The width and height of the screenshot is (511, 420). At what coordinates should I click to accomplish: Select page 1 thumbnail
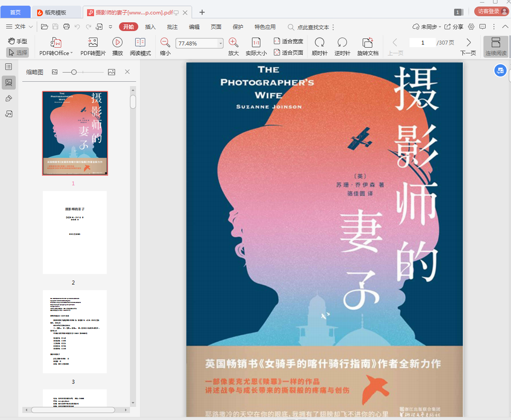(75, 133)
